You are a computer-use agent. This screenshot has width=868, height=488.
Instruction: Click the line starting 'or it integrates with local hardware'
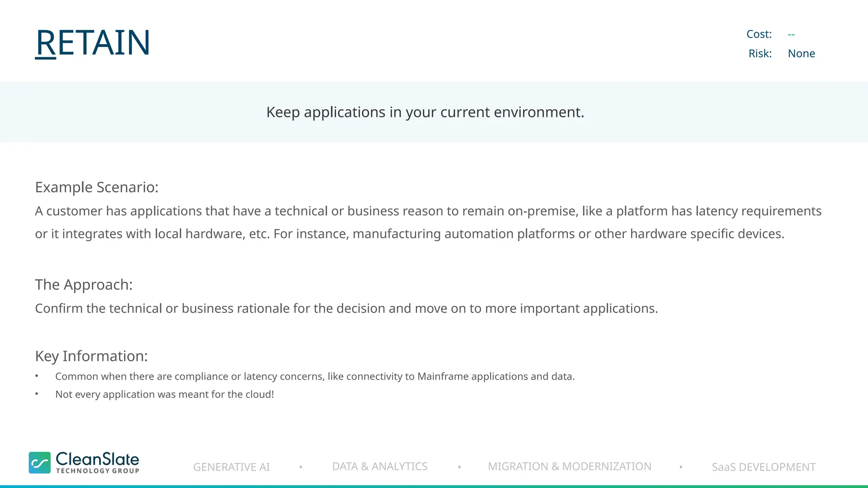coord(410,234)
